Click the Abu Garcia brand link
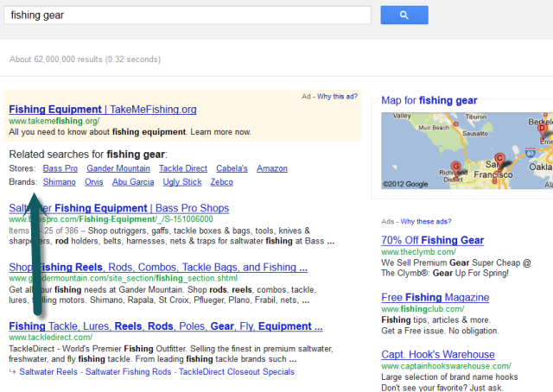The image size is (553, 392). pyautogui.click(x=133, y=182)
